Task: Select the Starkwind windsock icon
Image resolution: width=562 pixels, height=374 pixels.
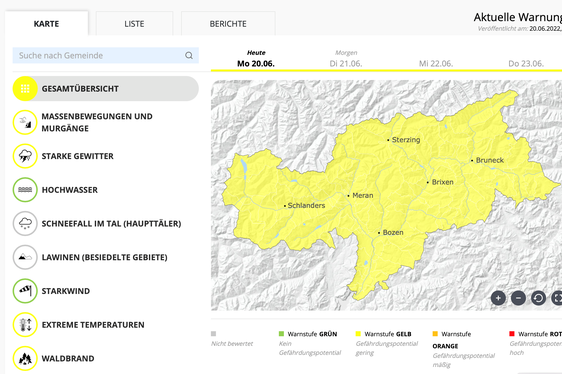Action: pos(25,291)
